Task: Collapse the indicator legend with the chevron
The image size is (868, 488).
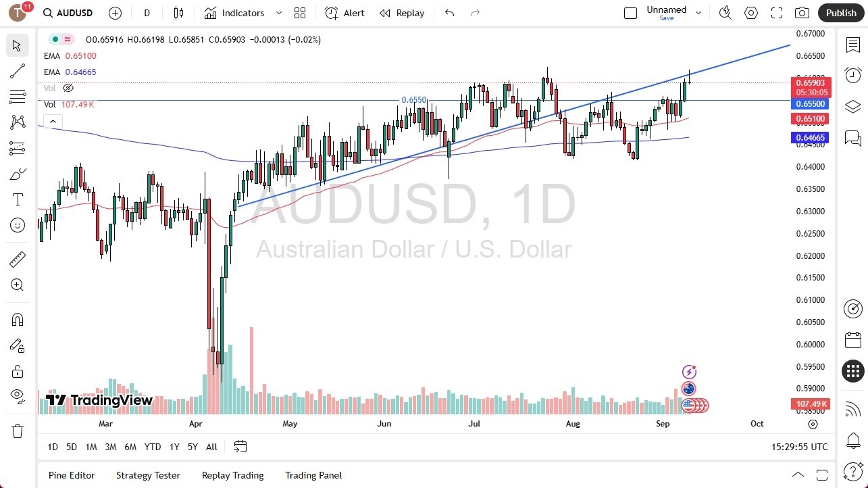Action: [53, 121]
